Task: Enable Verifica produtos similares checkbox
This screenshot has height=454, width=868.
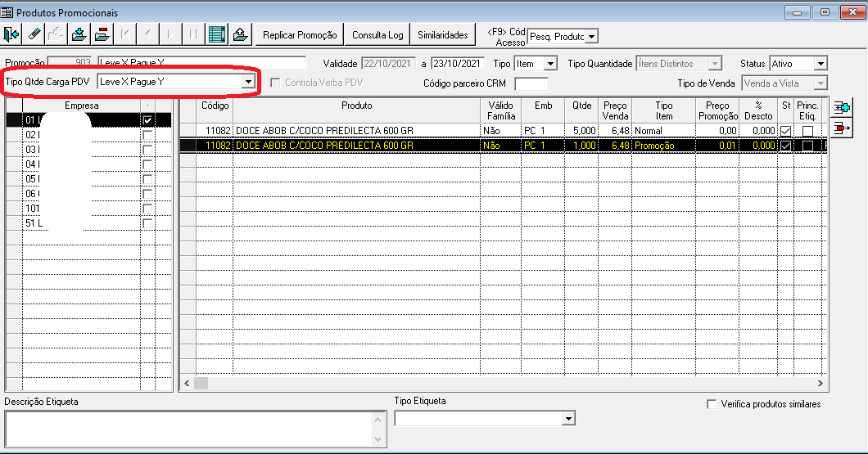Action: click(x=712, y=404)
